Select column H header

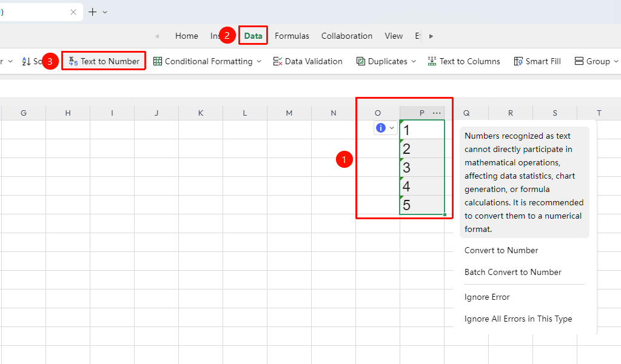68,113
